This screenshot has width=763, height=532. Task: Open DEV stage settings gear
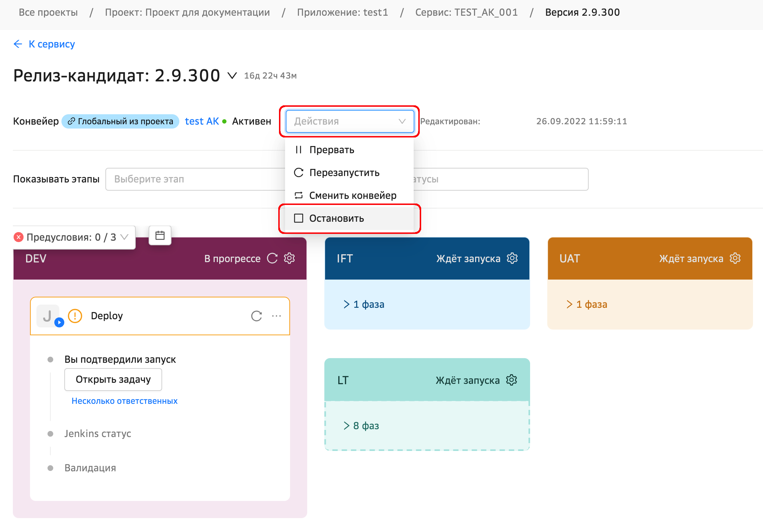289,258
